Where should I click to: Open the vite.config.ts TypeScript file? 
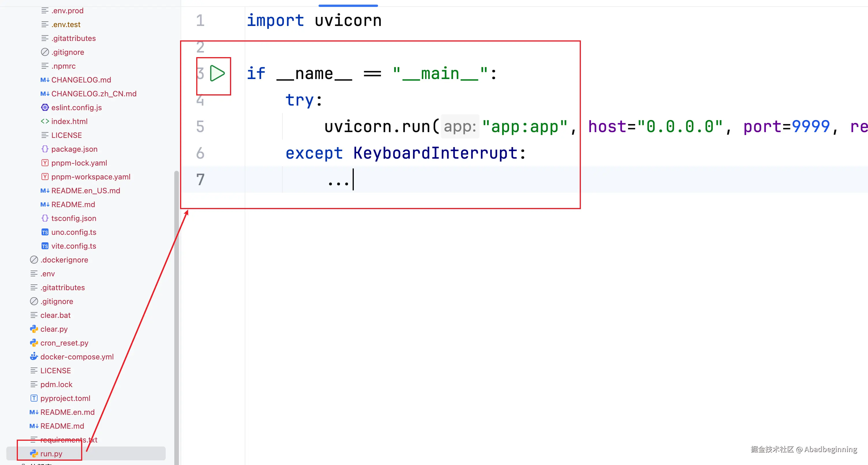[x=74, y=246]
